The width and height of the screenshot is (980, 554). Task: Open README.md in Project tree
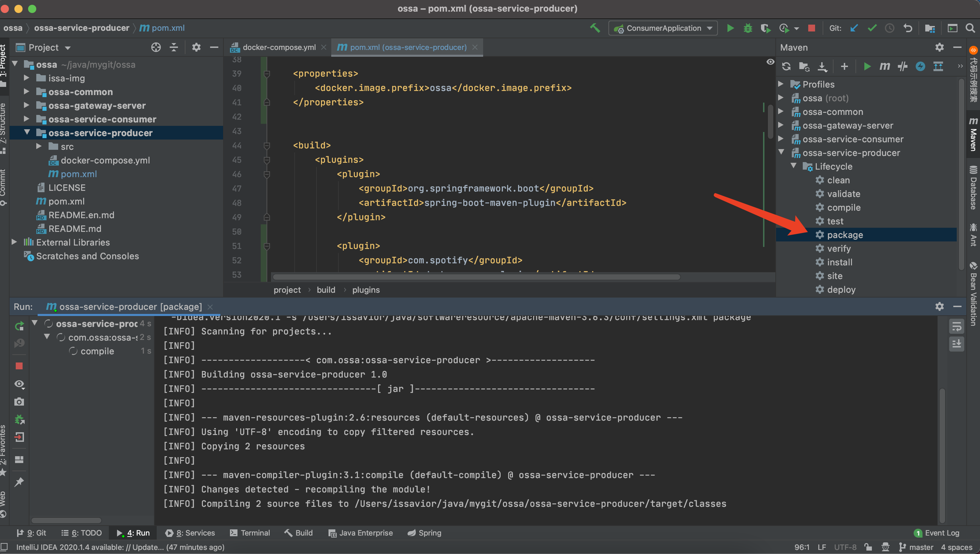(x=75, y=228)
